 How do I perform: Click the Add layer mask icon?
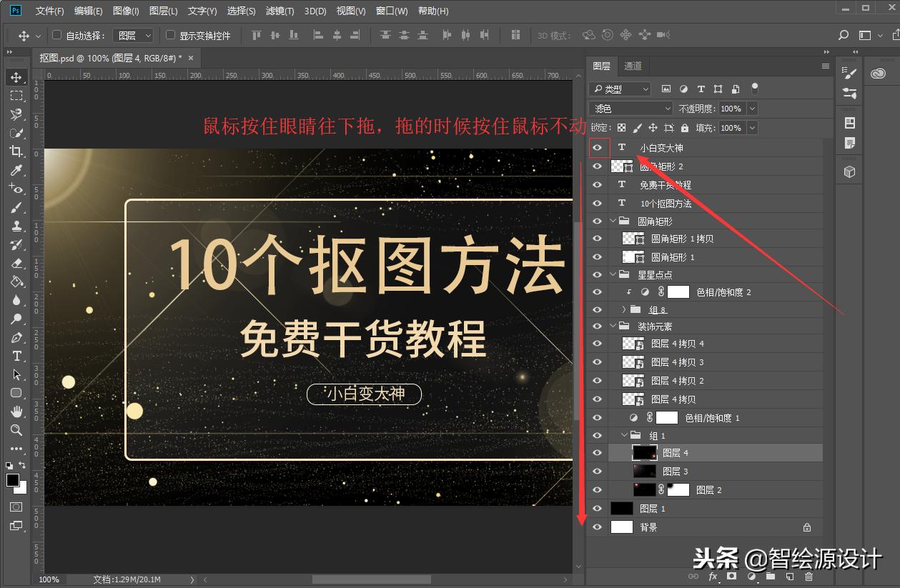pyautogui.click(x=730, y=576)
